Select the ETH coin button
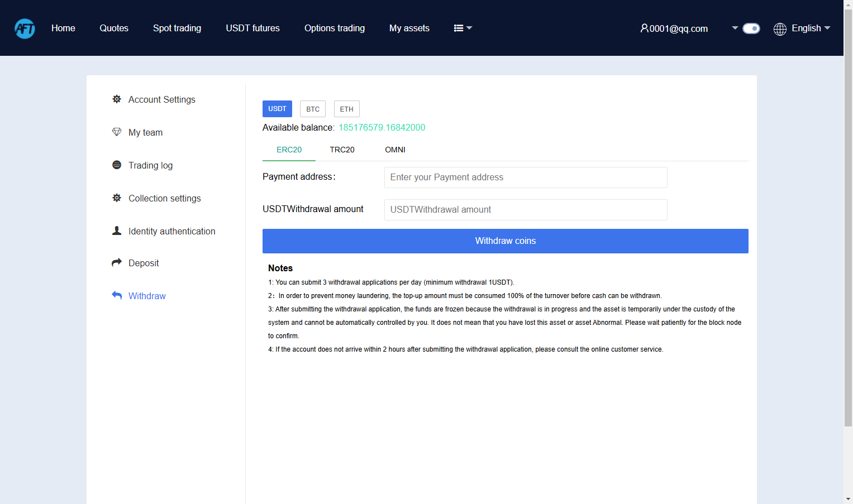This screenshot has width=853, height=504. tap(347, 109)
